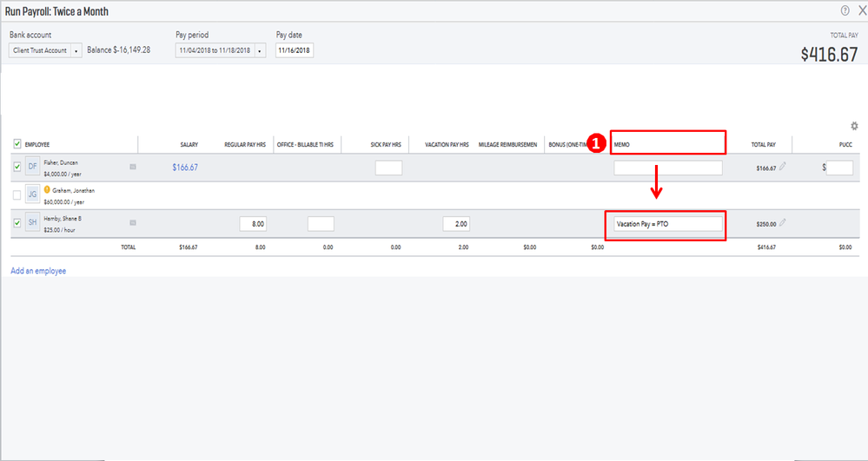
Task: Click MILEAGE REIMBURSEMEN column header
Action: [507, 144]
